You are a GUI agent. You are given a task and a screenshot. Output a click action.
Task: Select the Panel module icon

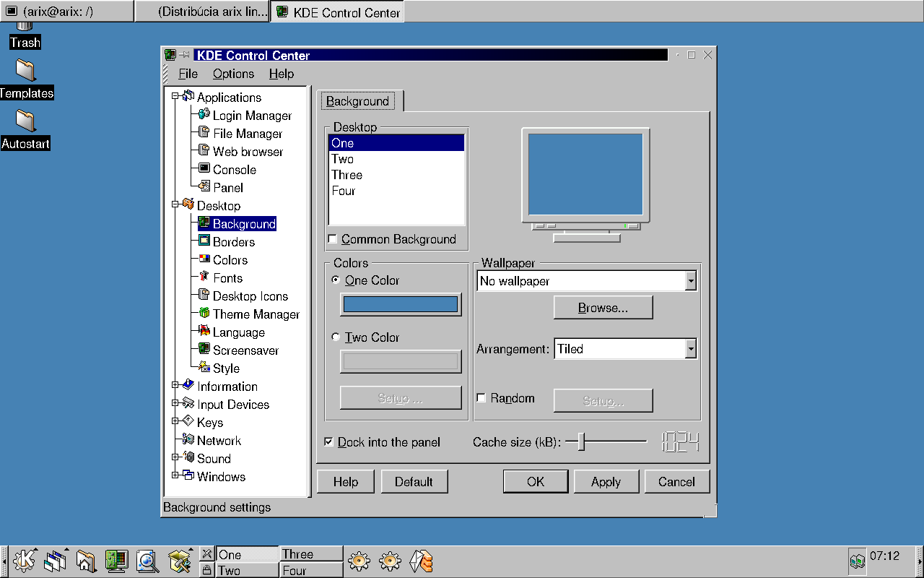[x=204, y=187]
